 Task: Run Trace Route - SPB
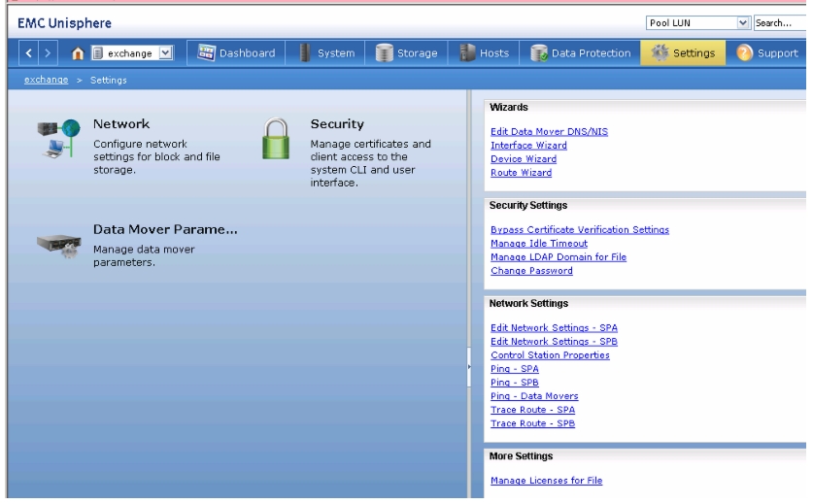532,423
